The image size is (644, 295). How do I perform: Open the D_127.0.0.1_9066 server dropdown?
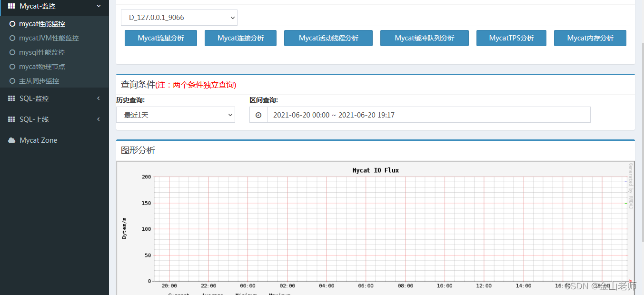(x=179, y=18)
